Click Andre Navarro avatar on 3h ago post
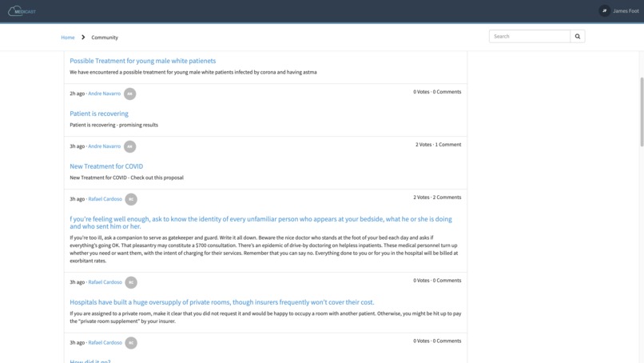Screen dimensions: 644x363 click(129, 146)
